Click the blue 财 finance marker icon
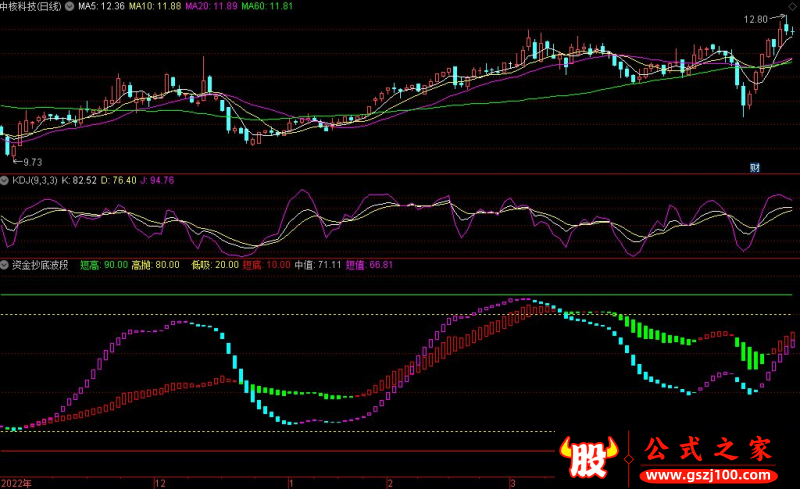This screenshot has height=489, width=800. (754, 167)
